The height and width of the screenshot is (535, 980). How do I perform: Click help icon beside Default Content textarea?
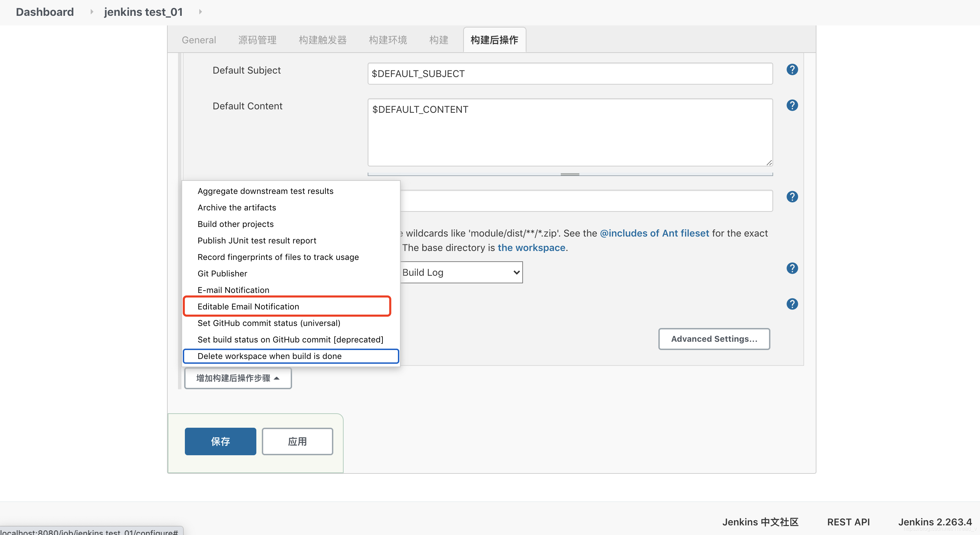[x=792, y=106]
